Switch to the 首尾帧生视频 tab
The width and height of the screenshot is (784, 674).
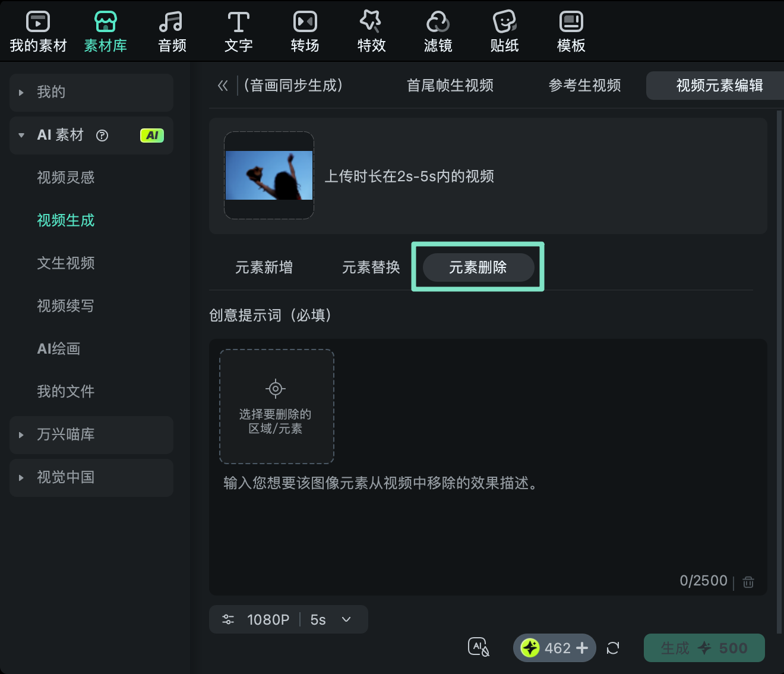click(x=450, y=85)
